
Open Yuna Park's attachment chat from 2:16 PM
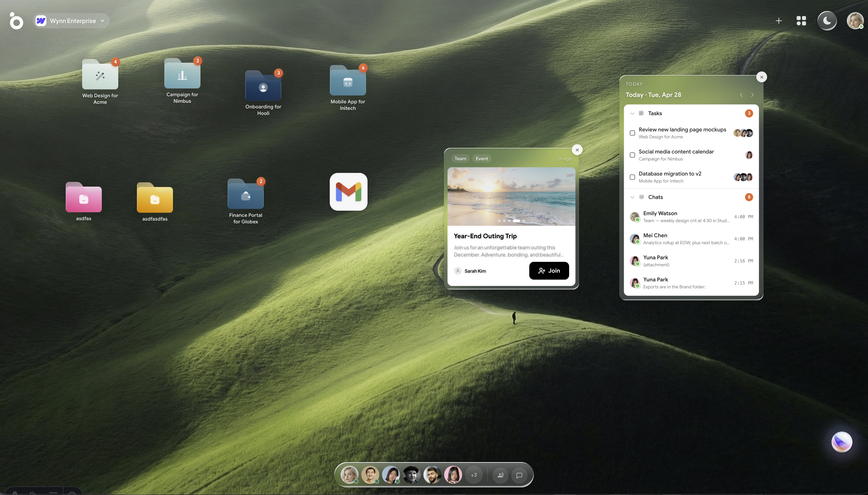[x=691, y=261]
